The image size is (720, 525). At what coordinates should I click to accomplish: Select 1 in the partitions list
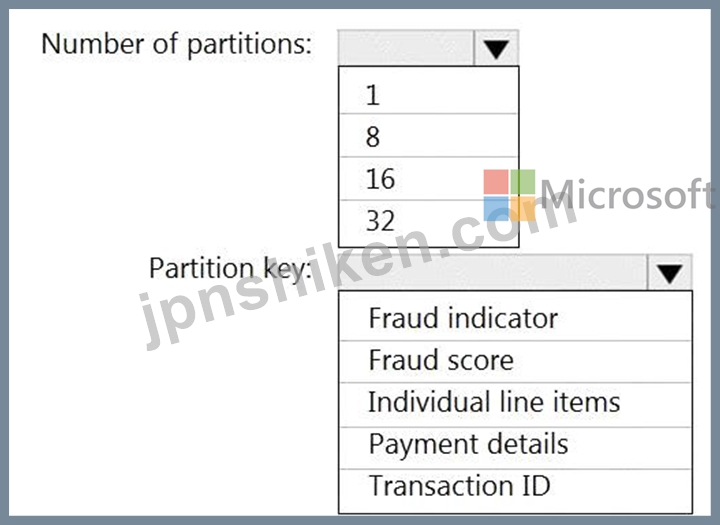428,92
